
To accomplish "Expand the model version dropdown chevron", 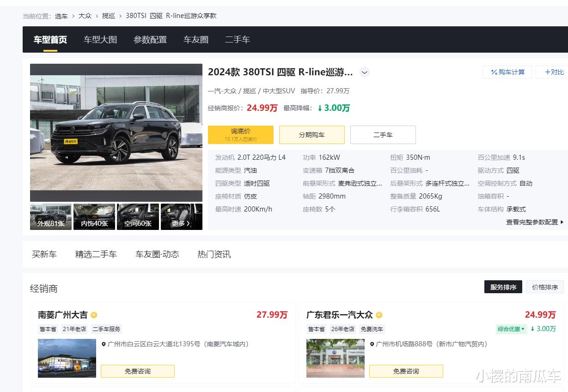I will pos(365,72).
